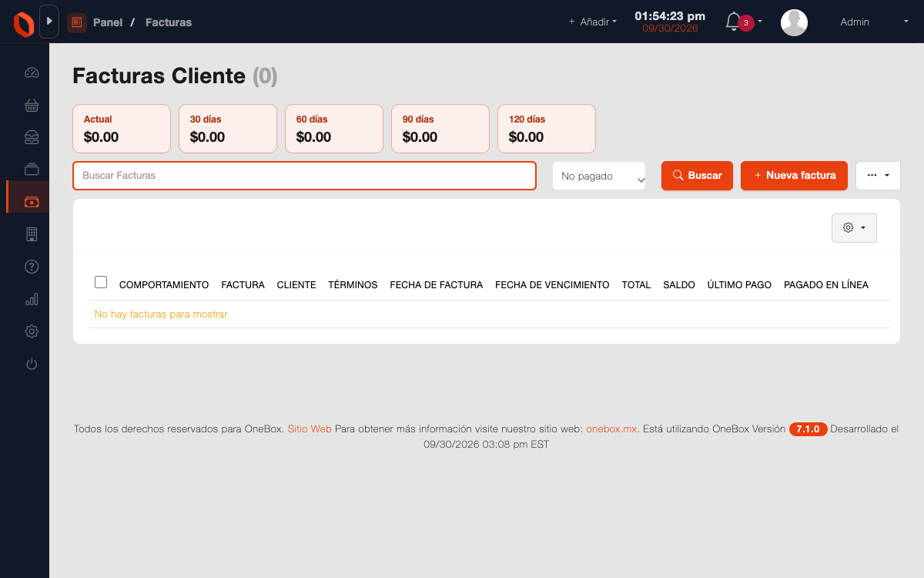924x578 pixels.
Task: Select the Actual balance card
Action: (x=122, y=129)
